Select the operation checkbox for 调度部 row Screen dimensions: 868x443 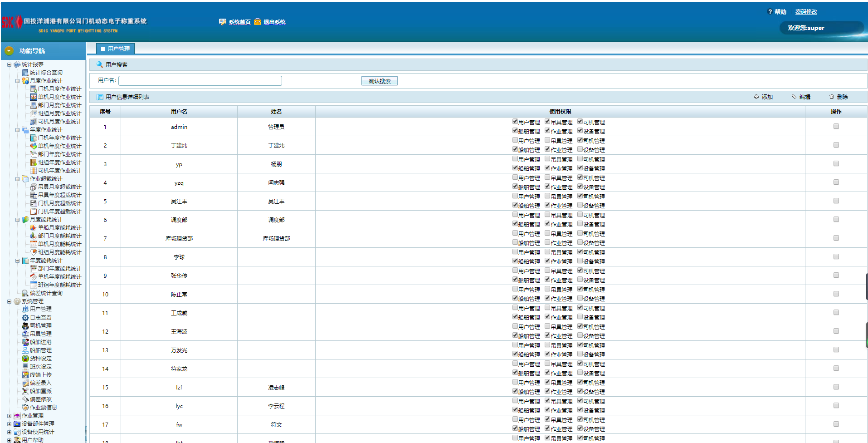pos(836,220)
